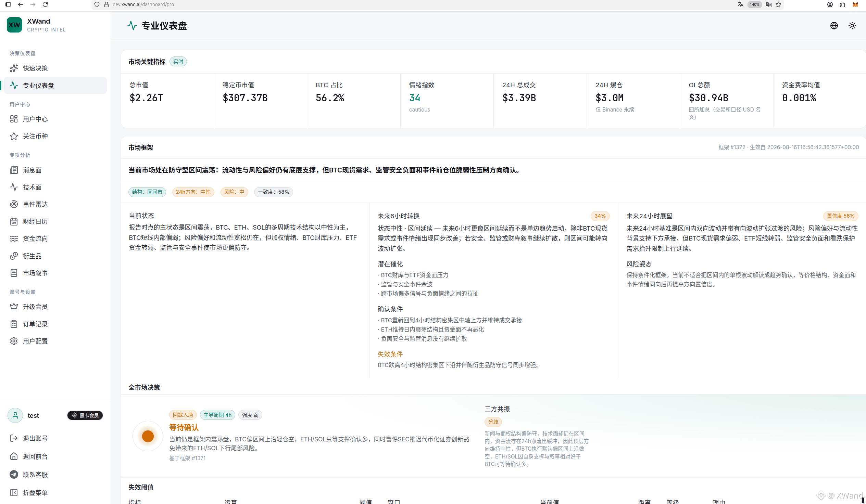Open the 用户中心 menu item
This screenshot has width=866, height=504.
click(55, 119)
